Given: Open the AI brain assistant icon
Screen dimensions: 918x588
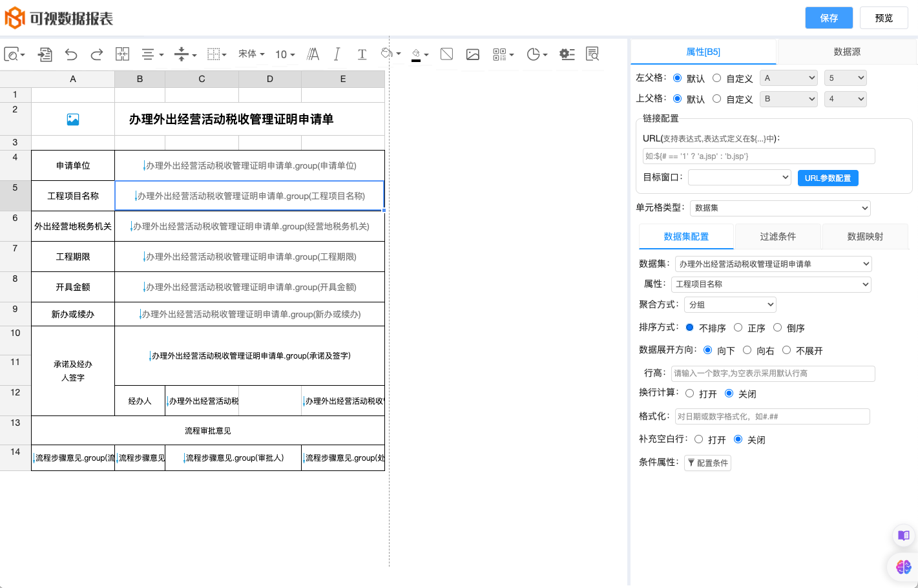Looking at the screenshot, I should (904, 567).
